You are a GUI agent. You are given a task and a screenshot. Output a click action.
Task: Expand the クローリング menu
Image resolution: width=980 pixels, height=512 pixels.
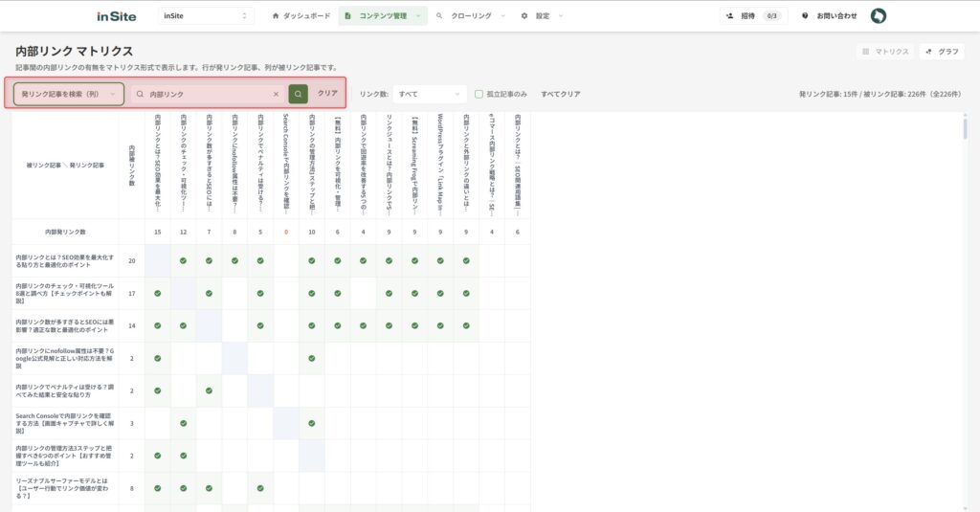pyautogui.click(x=471, y=16)
